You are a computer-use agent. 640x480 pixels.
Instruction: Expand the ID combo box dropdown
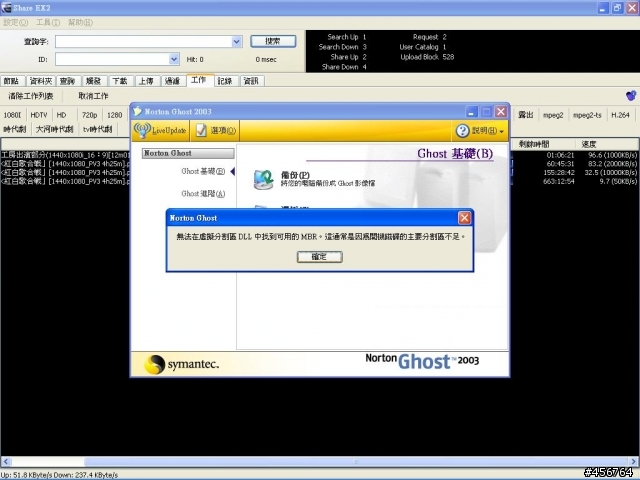coord(174,59)
